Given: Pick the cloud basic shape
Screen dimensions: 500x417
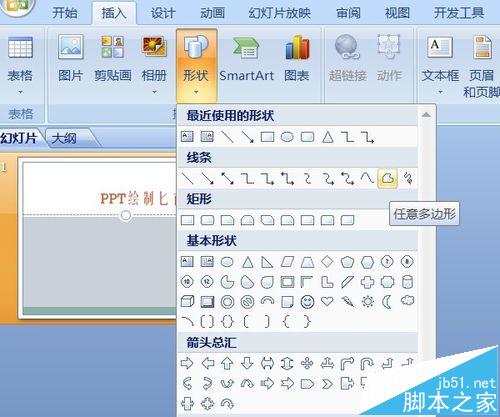Looking at the screenshot, I should coord(407,301).
